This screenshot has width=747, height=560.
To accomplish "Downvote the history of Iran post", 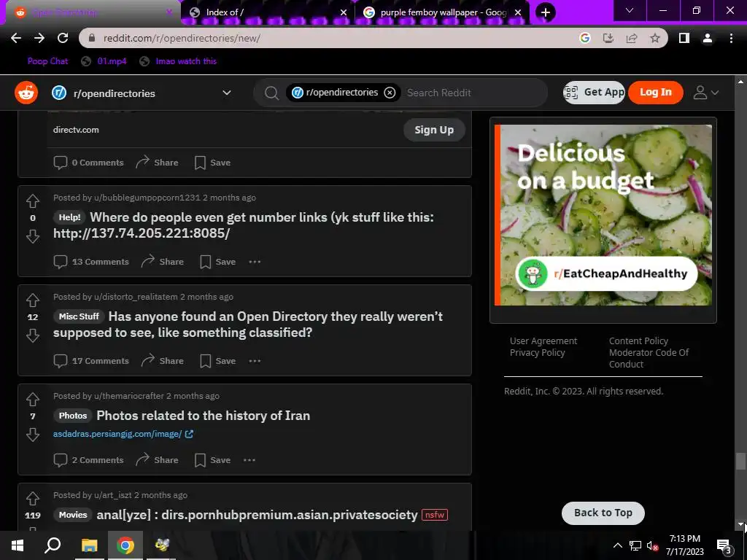I will coord(32,435).
